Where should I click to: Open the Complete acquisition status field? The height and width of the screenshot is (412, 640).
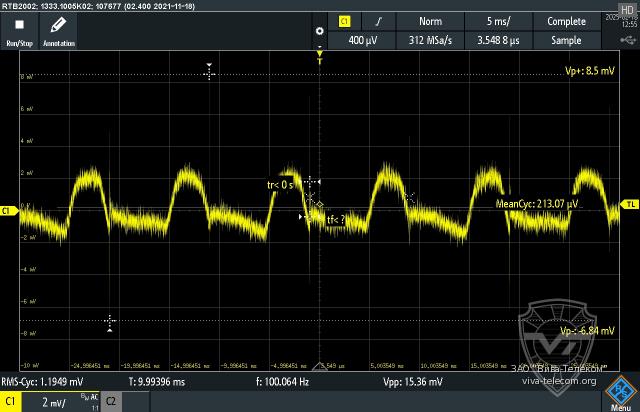click(x=567, y=22)
